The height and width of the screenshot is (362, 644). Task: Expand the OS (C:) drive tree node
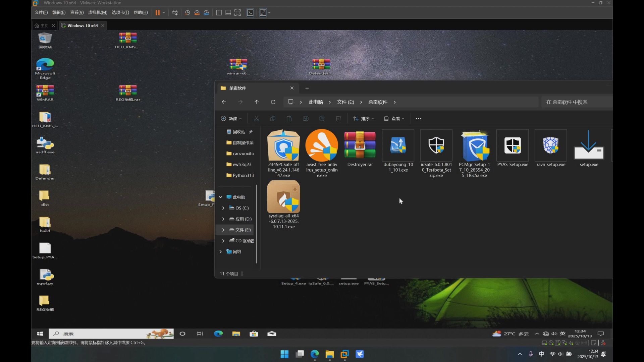(x=223, y=208)
